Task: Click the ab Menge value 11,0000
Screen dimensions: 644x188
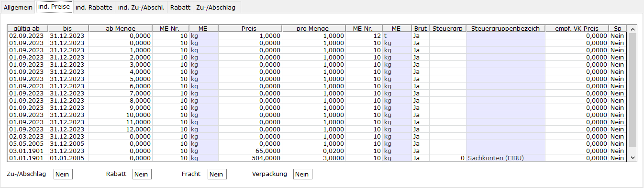Action: click(121, 122)
